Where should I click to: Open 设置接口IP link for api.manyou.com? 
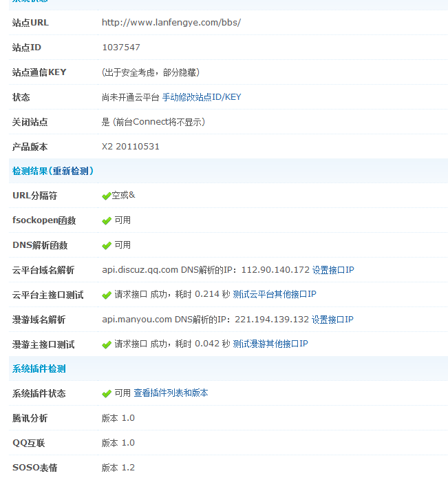pos(332,320)
